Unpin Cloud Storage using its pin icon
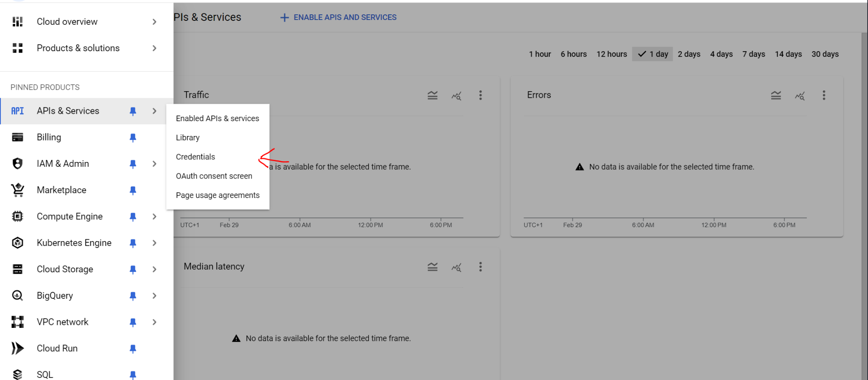 (x=133, y=270)
